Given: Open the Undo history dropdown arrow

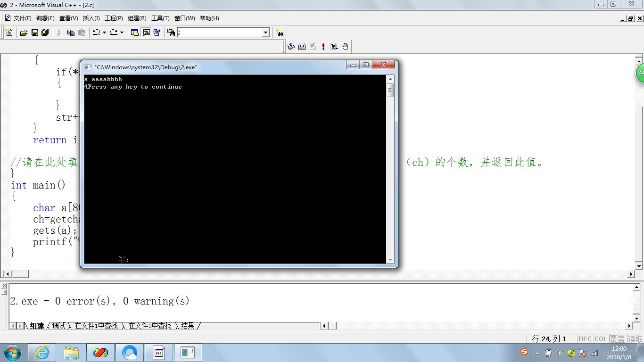Looking at the screenshot, I should tap(104, 33).
